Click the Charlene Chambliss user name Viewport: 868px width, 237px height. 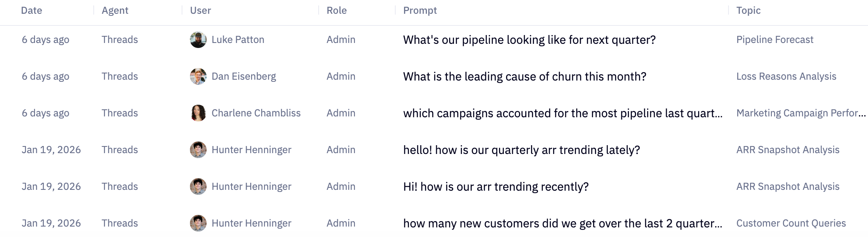[x=256, y=113]
